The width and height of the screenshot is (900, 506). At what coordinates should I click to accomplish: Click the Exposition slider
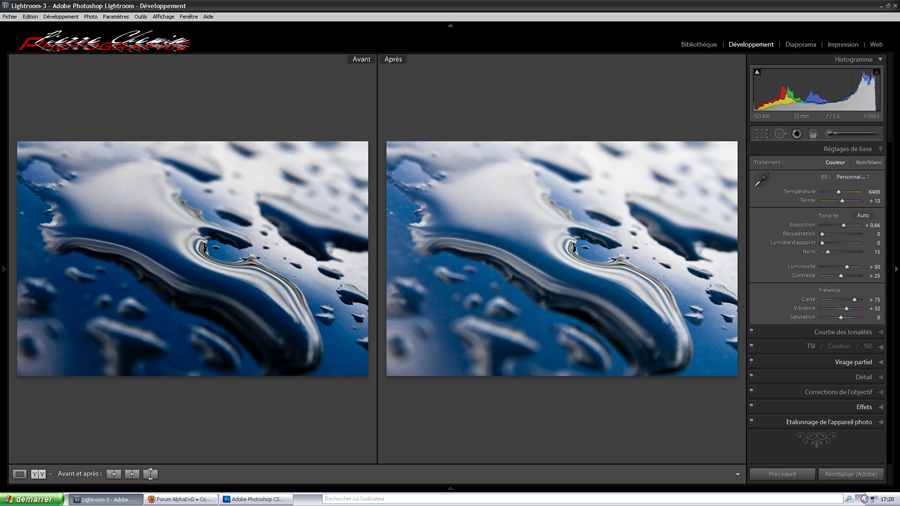click(842, 226)
